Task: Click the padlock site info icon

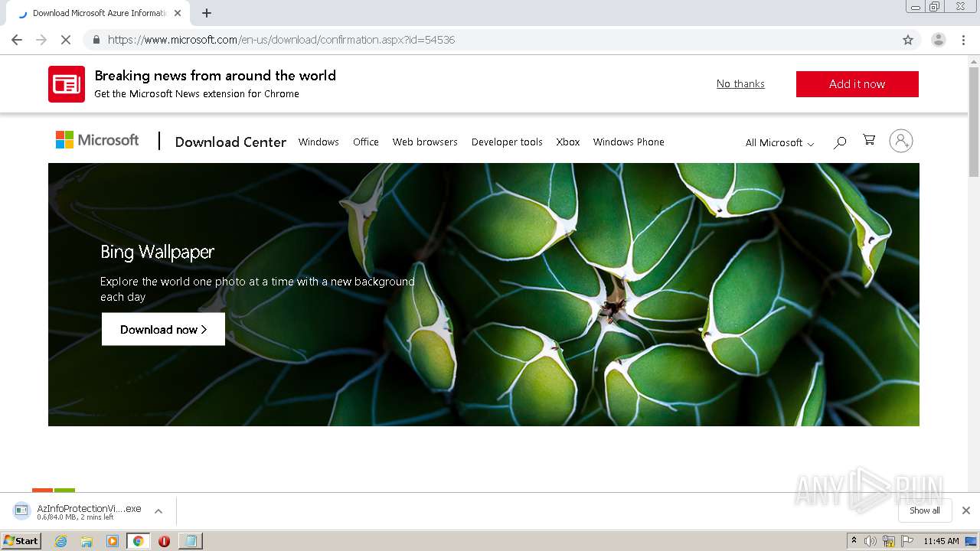Action: (96, 40)
